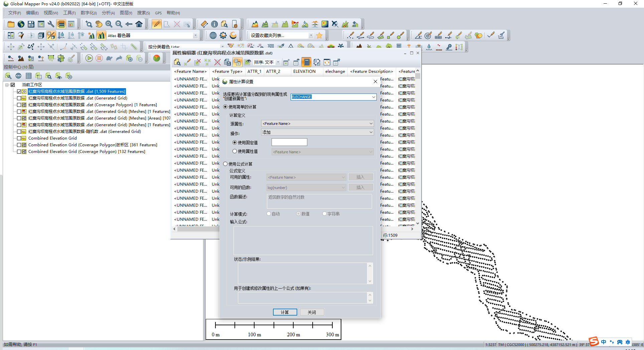Select the 随机数 .dat Generated Grid layer
Image resolution: width=644 pixels, height=350 pixels.
click(85, 132)
